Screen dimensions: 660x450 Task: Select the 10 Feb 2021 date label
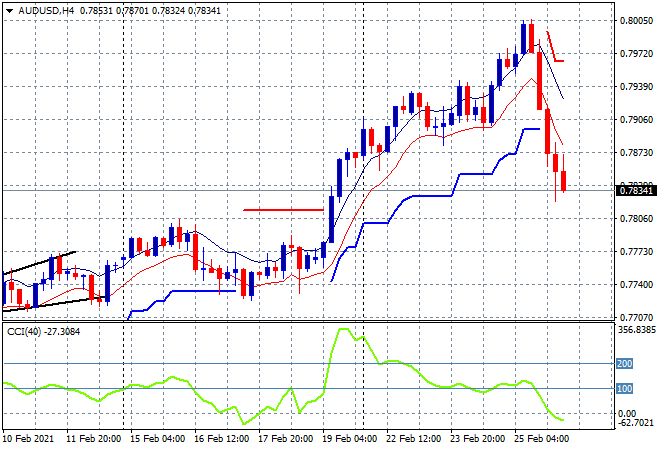click(29, 439)
